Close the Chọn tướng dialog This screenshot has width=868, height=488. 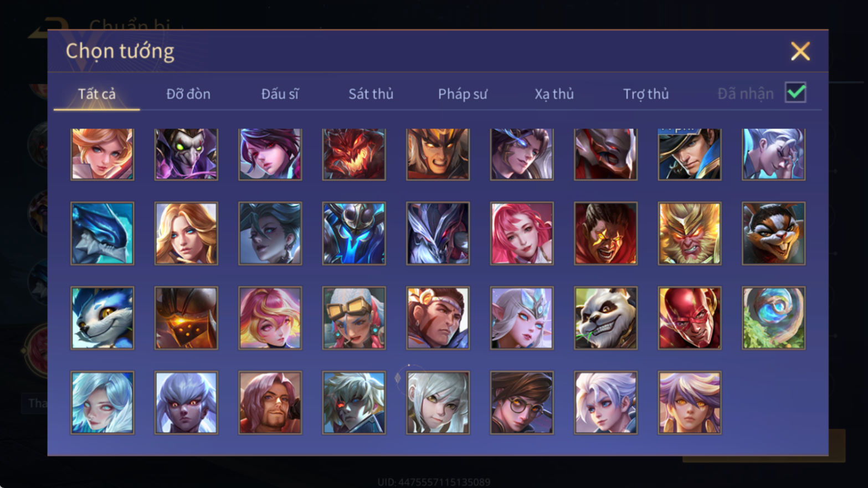(800, 51)
